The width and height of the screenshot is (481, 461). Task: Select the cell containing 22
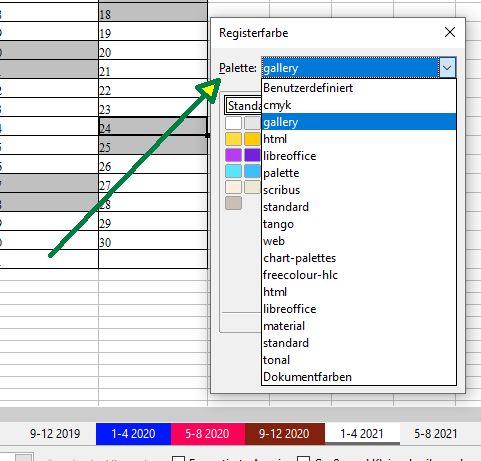(x=153, y=88)
